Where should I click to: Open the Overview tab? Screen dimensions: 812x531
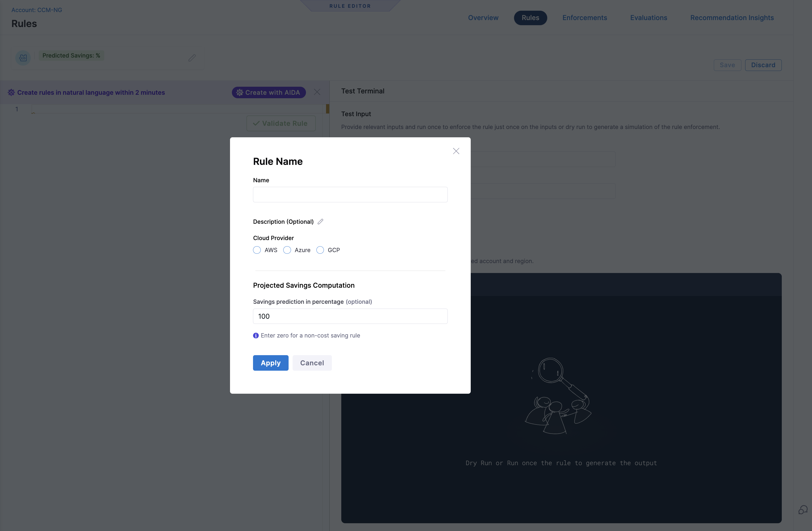(x=483, y=18)
